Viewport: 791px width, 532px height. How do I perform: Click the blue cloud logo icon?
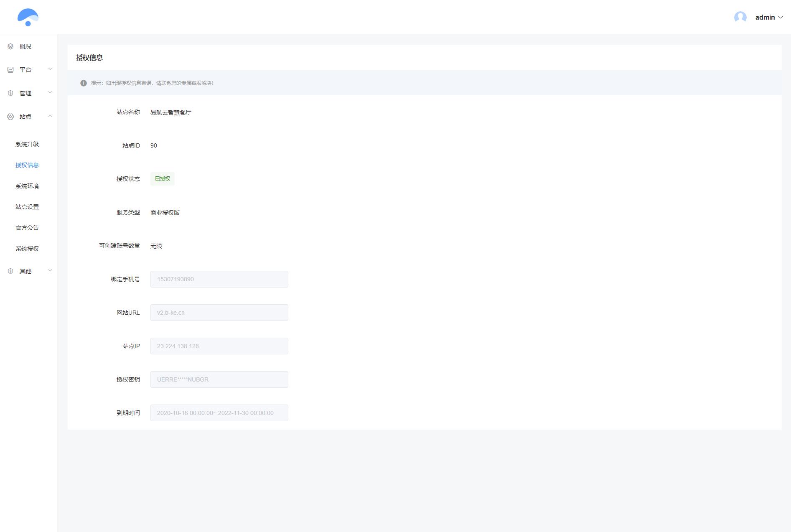click(x=28, y=17)
